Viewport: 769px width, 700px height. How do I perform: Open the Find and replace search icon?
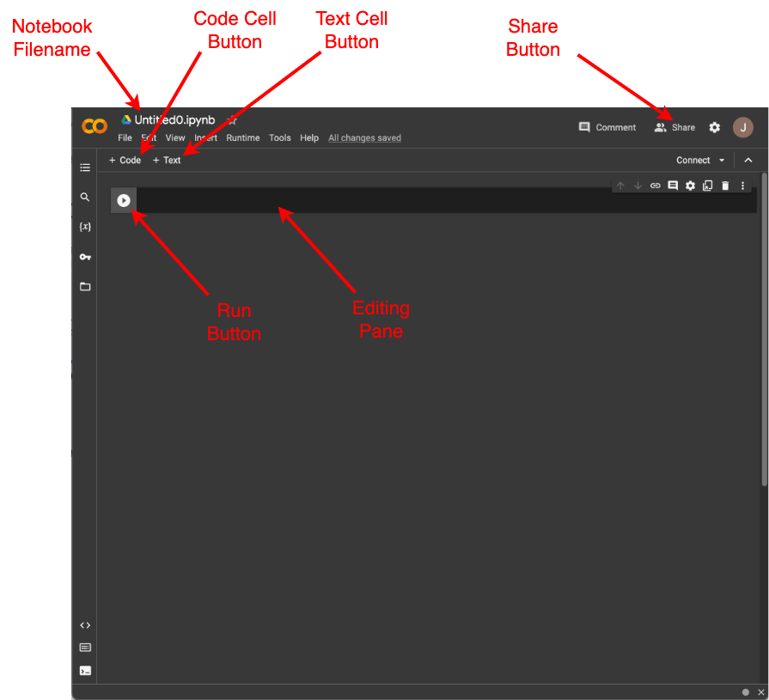click(x=85, y=197)
